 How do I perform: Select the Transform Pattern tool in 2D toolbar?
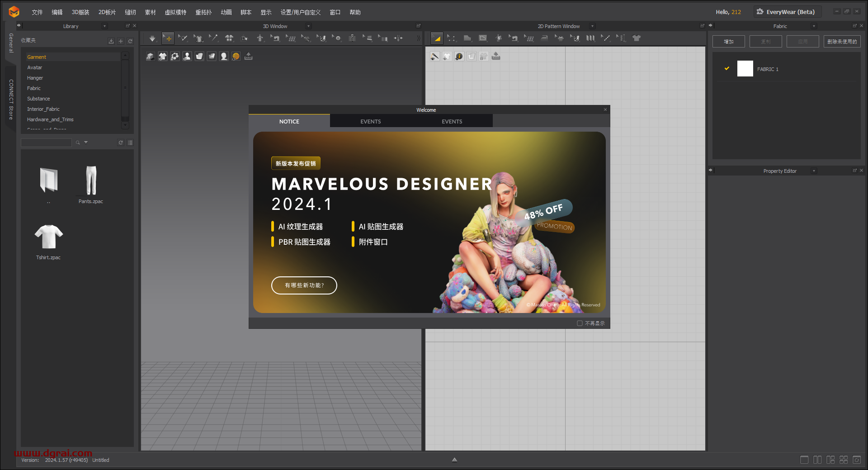click(x=437, y=38)
